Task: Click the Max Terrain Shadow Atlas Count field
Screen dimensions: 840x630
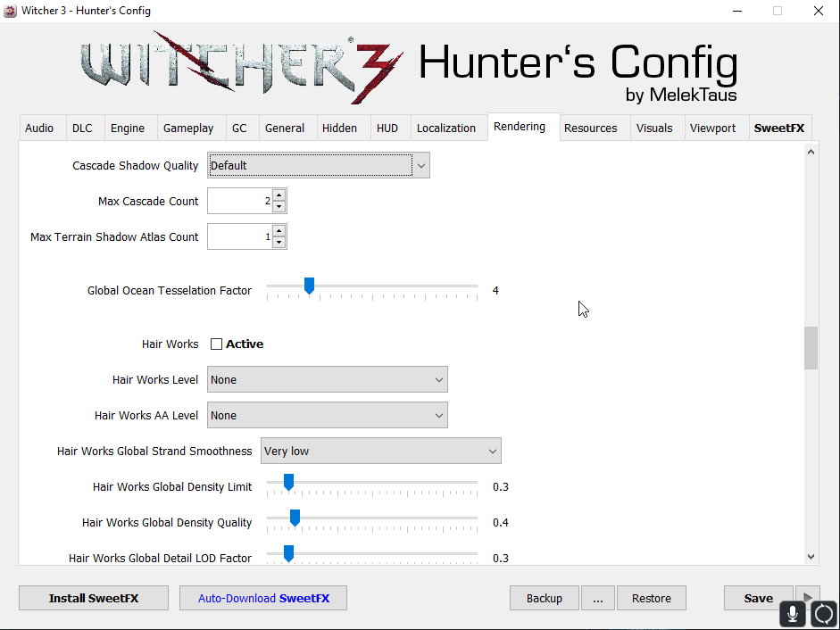Action: (240, 236)
